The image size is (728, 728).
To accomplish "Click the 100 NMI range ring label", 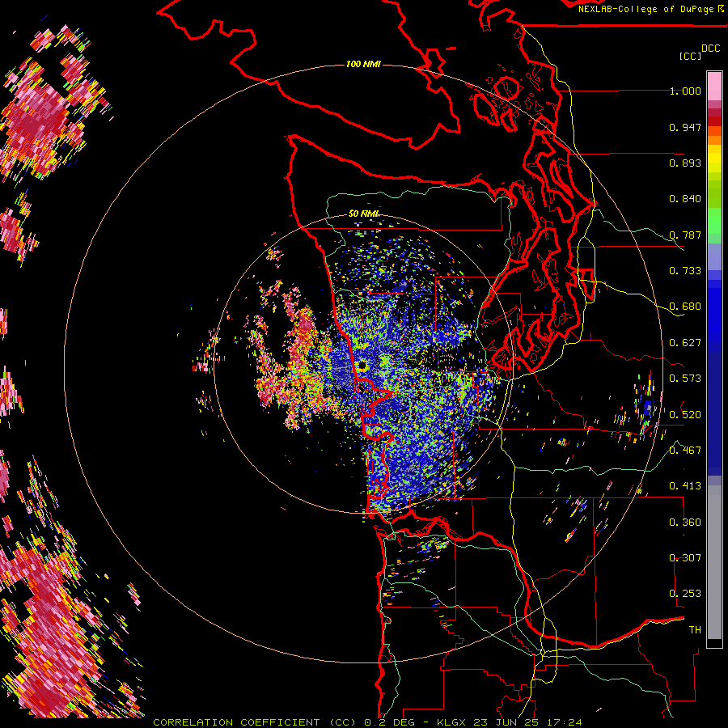I will (x=363, y=64).
